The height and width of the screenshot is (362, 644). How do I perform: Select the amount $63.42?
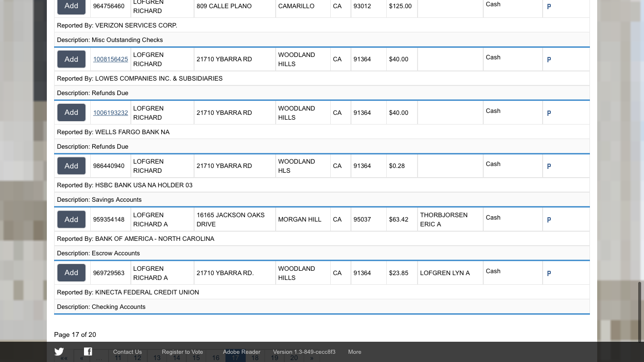[x=399, y=219]
